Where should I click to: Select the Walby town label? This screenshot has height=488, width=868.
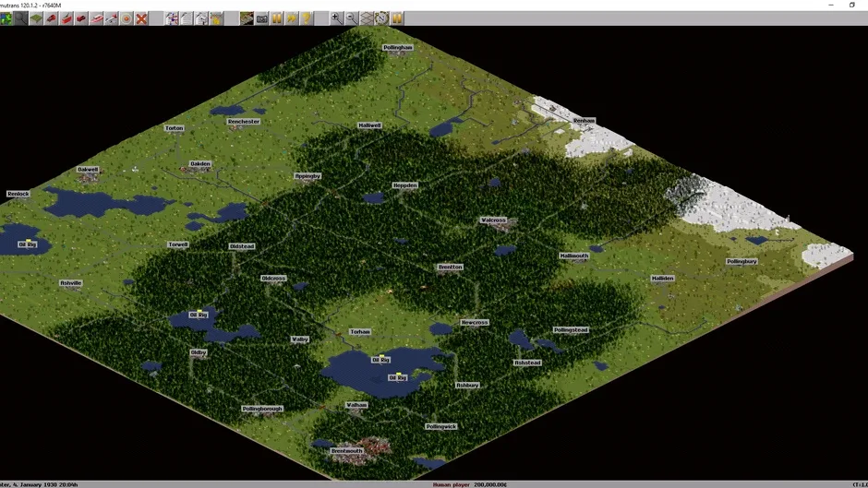pyautogui.click(x=299, y=339)
